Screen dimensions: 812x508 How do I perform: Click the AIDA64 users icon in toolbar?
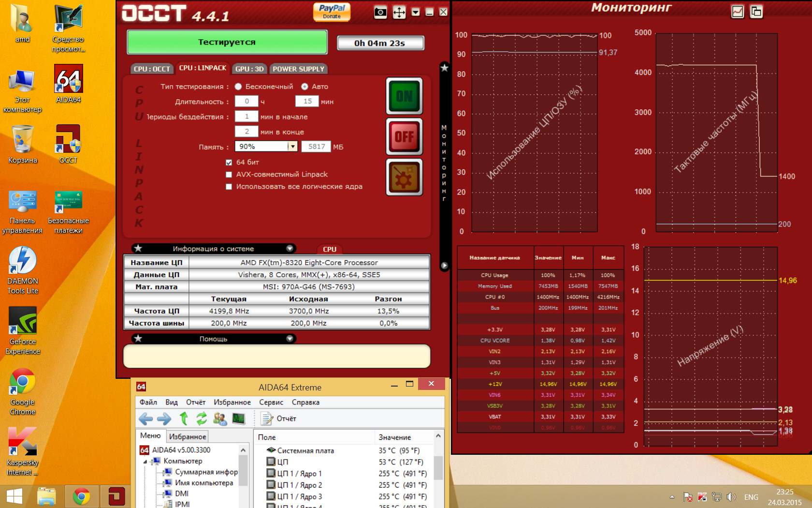tap(220, 418)
